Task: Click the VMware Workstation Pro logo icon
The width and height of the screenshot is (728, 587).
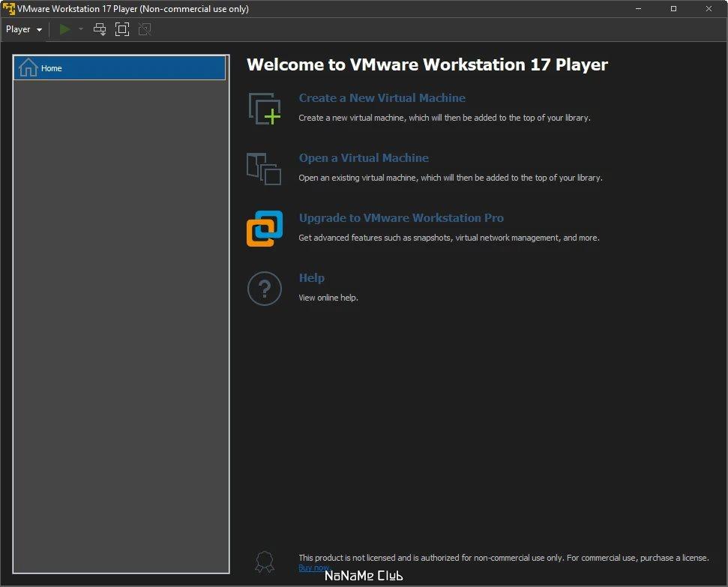Action: (264, 229)
